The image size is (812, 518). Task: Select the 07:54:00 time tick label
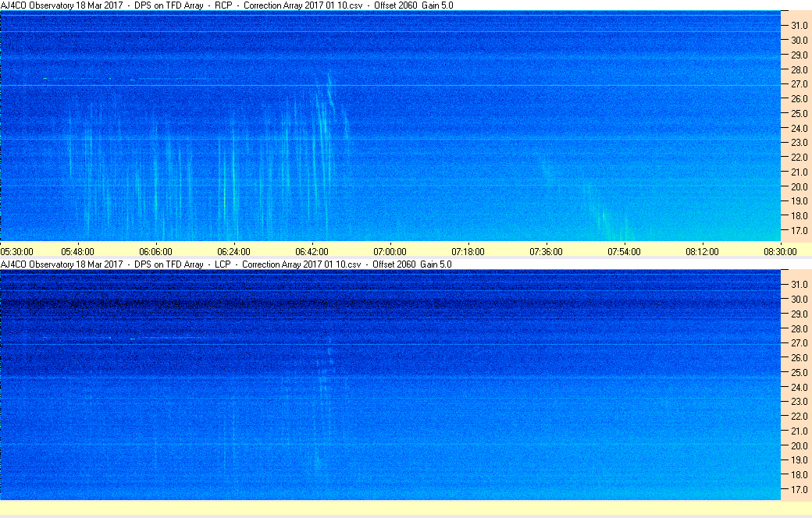click(x=624, y=252)
